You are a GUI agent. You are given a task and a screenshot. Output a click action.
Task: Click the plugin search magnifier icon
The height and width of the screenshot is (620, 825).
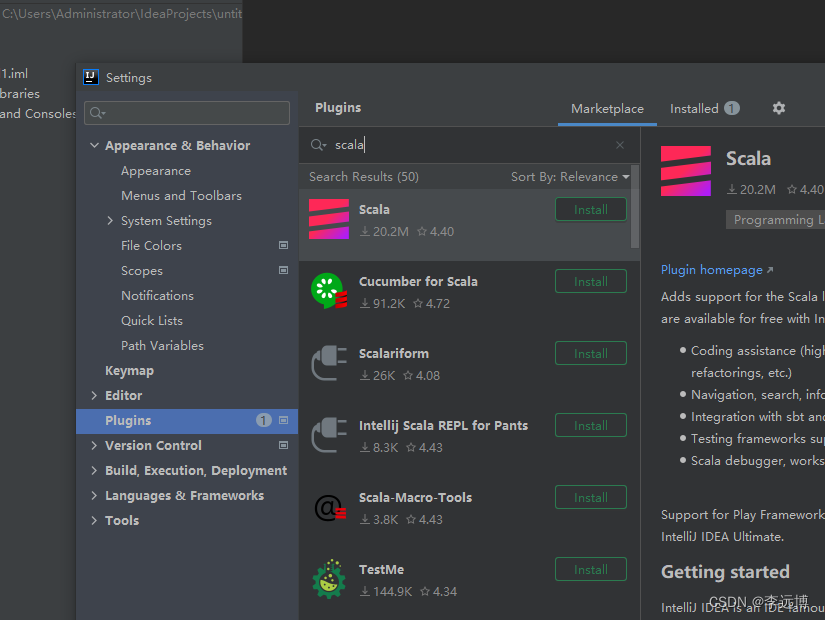(x=318, y=145)
